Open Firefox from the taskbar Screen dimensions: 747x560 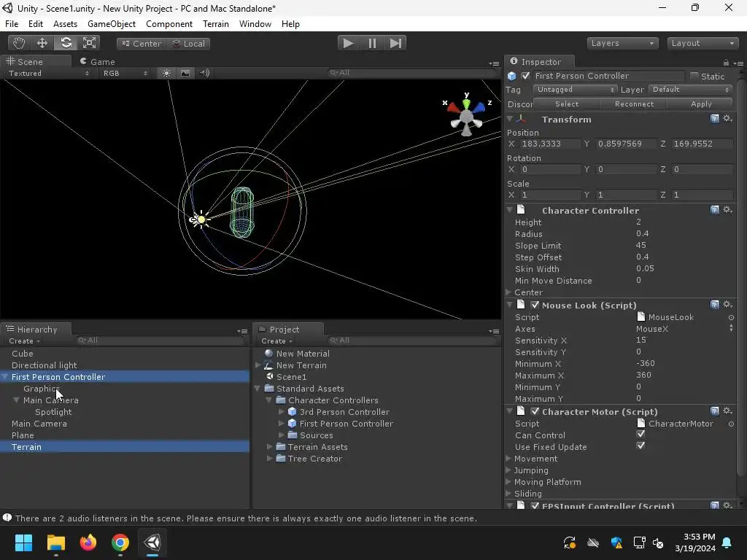88,542
